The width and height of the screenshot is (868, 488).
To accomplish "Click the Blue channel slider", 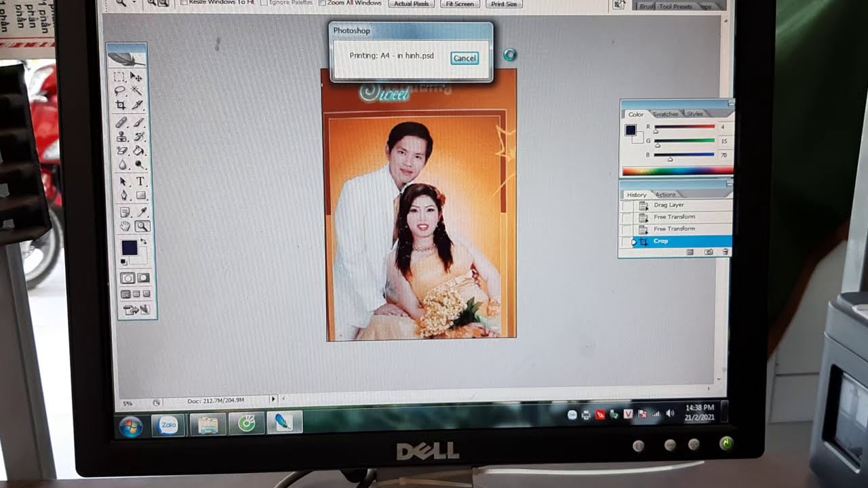I will [684, 156].
